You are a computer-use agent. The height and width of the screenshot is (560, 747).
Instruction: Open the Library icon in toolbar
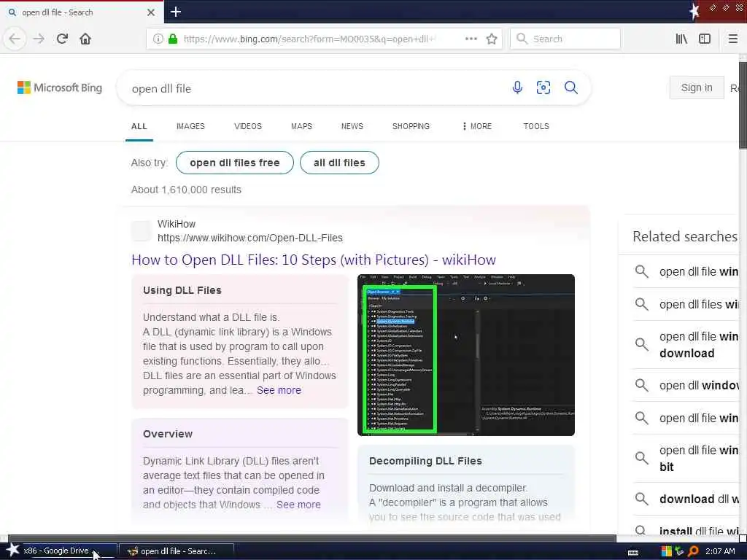pos(681,39)
